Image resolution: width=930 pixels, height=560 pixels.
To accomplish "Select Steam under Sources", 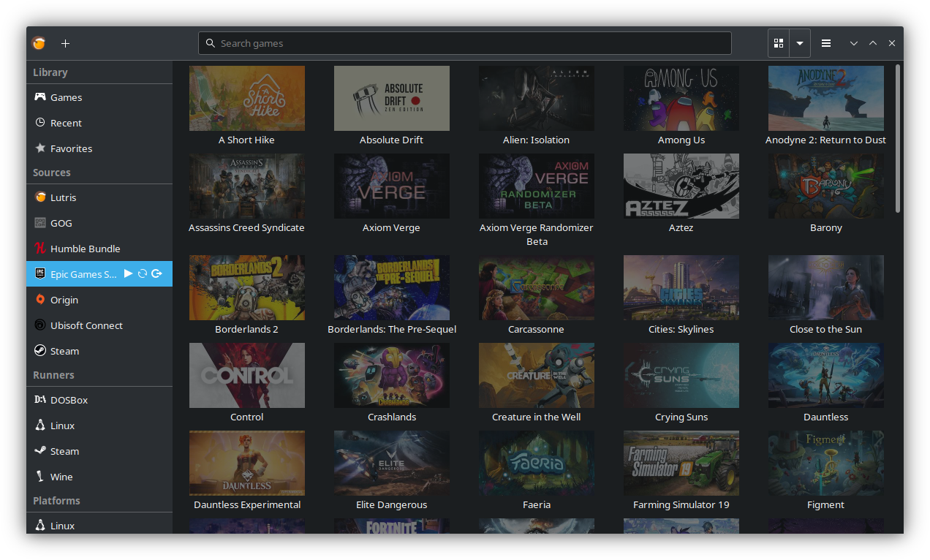I will coord(99,351).
